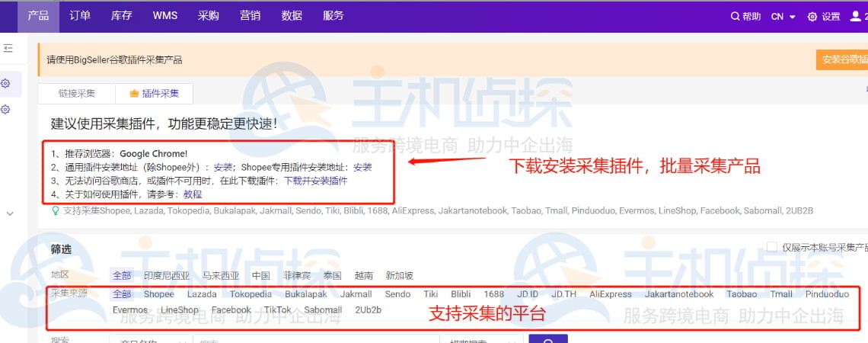Open the 采购 top menu
This screenshot has width=868, height=343.
click(209, 16)
